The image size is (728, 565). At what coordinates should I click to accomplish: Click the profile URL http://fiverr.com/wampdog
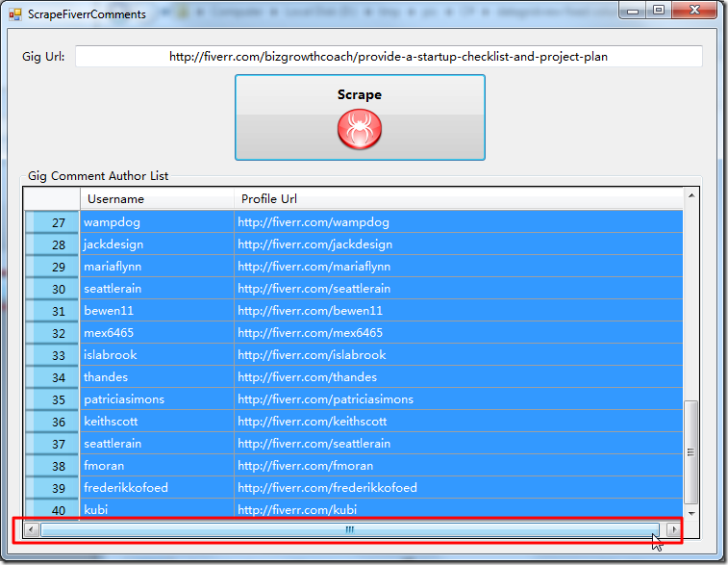tap(459, 222)
